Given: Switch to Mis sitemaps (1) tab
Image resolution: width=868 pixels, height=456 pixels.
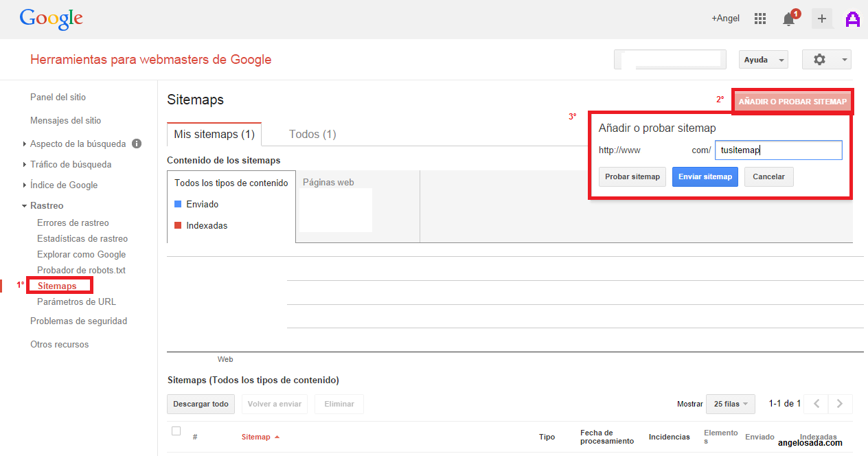Looking at the screenshot, I should [214, 134].
